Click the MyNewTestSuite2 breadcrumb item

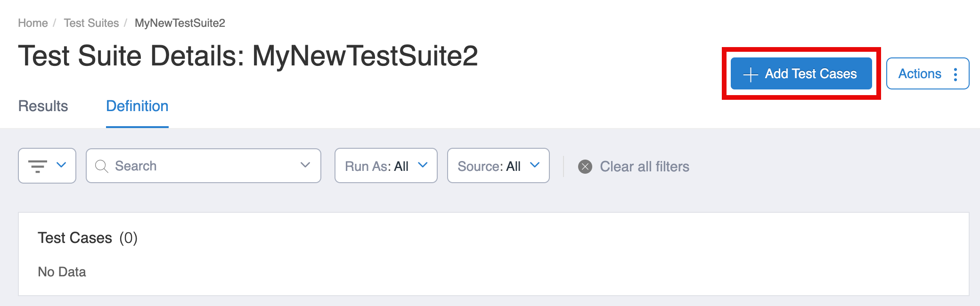coord(180,23)
